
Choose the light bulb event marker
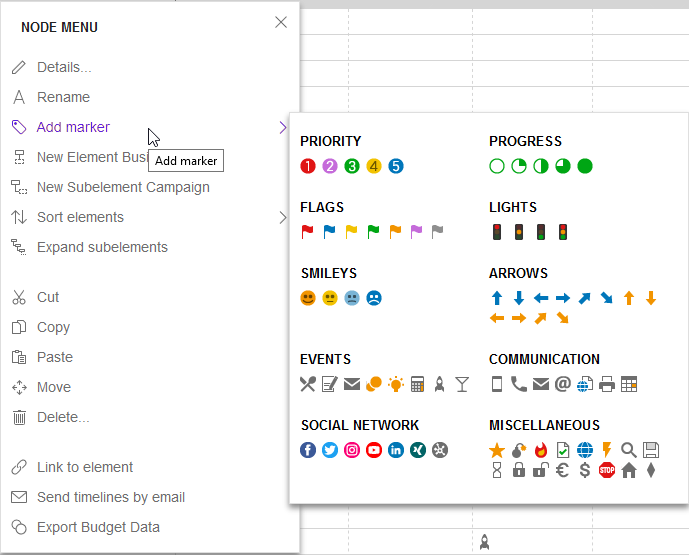tap(396, 384)
